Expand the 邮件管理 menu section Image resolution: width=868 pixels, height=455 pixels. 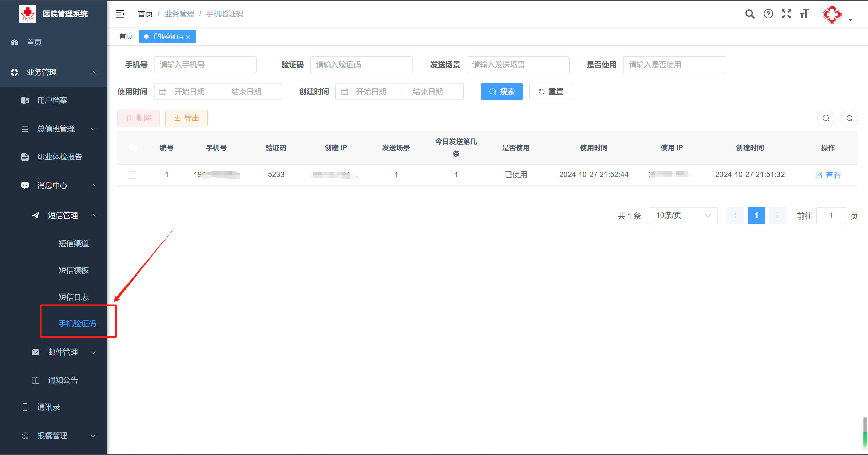click(64, 352)
